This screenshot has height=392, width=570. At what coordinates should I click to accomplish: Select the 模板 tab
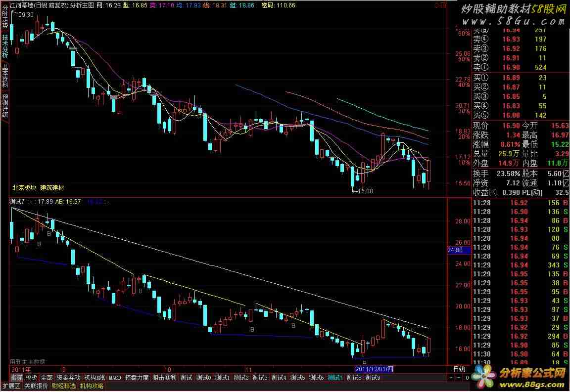[31, 378]
